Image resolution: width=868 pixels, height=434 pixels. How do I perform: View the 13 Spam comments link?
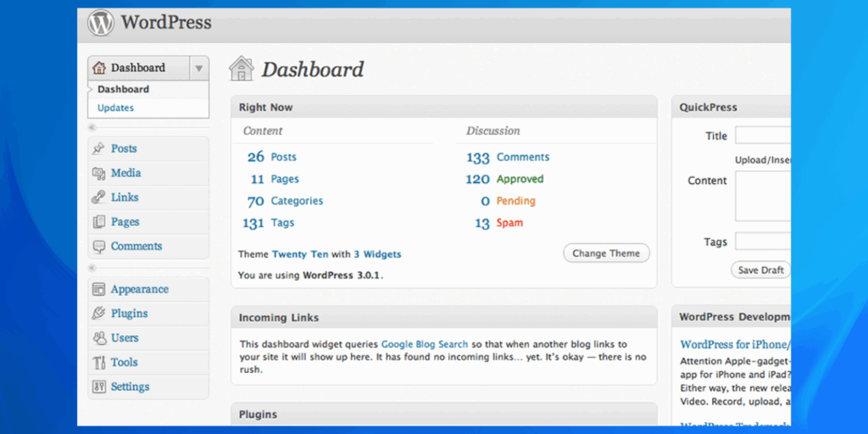coord(509,224)
